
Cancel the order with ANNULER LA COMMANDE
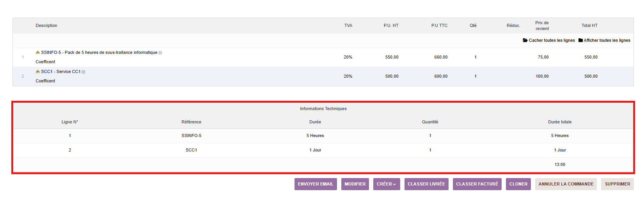click(x=566, y=184)
